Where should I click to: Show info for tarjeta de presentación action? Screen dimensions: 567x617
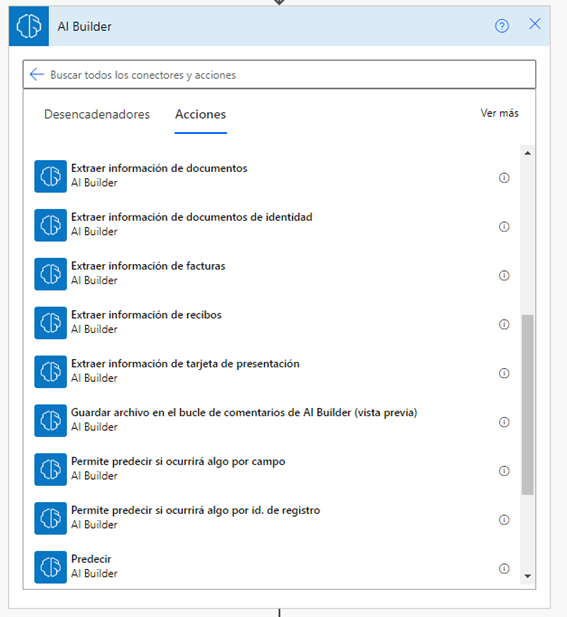coord(504,373)
